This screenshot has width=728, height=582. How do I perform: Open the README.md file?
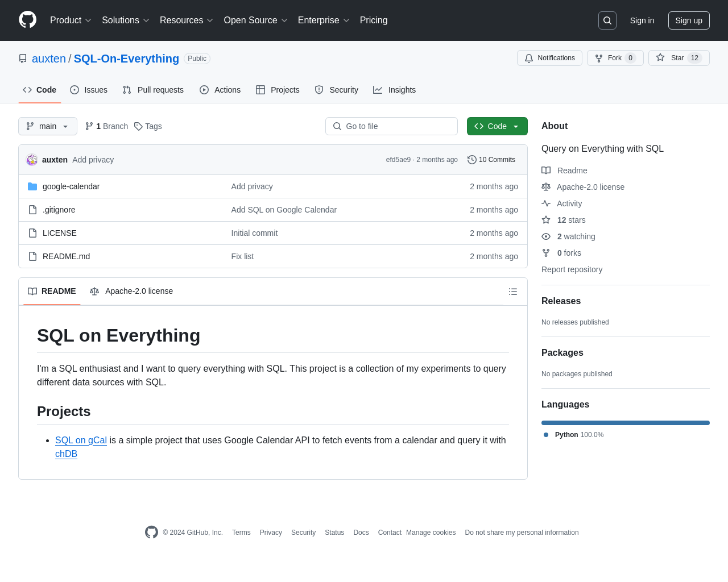coord(67,256)
